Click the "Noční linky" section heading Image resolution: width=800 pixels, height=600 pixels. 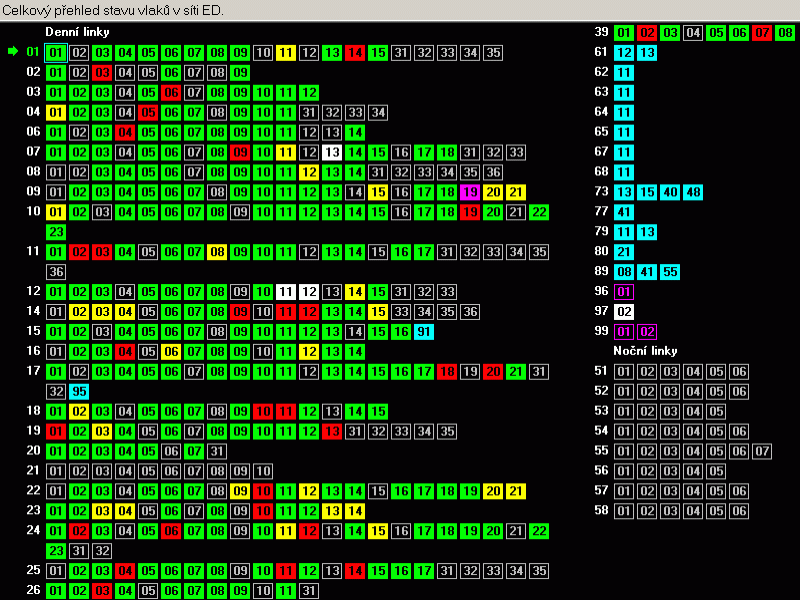(x=645, y=351)
